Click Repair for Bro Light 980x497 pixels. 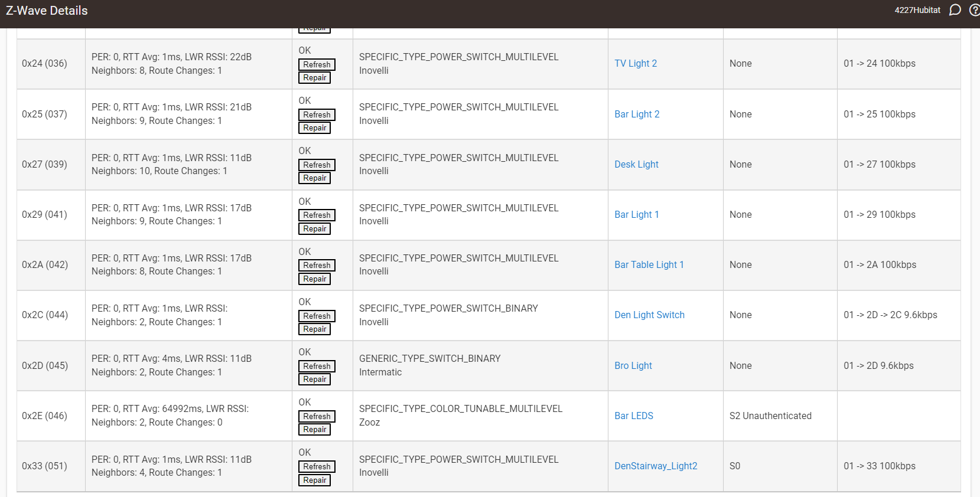tap(314, 379)
